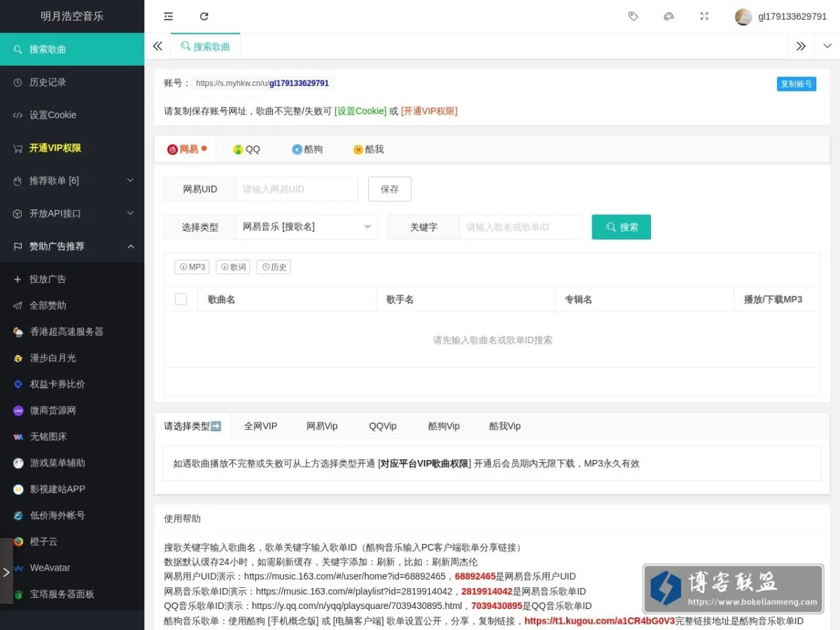The image size is (840, 630).
Task: Open username gl179133629791 menu
Action: [792, 17]
